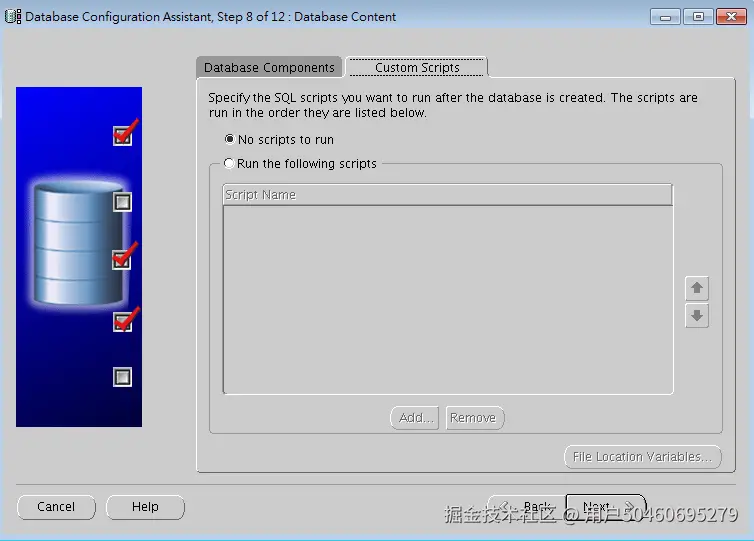Screen dimensions: 754x541
Task: Click the Script Name column header
Action: (447, 195)
